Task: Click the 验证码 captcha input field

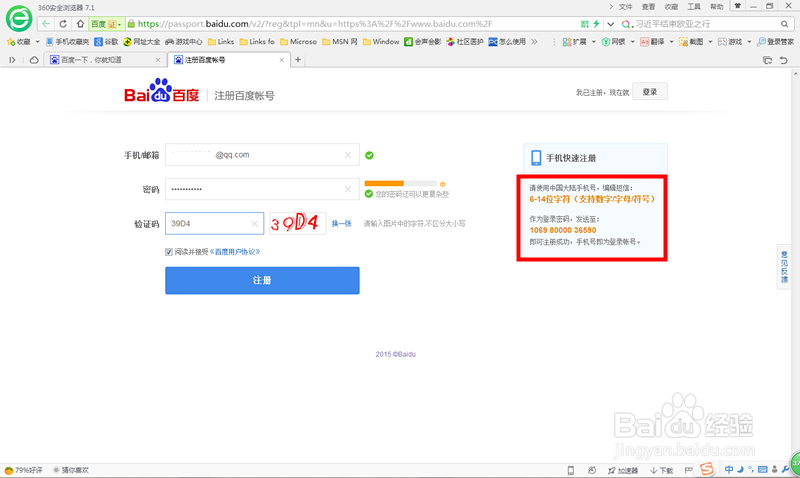Action: [214, 223]
